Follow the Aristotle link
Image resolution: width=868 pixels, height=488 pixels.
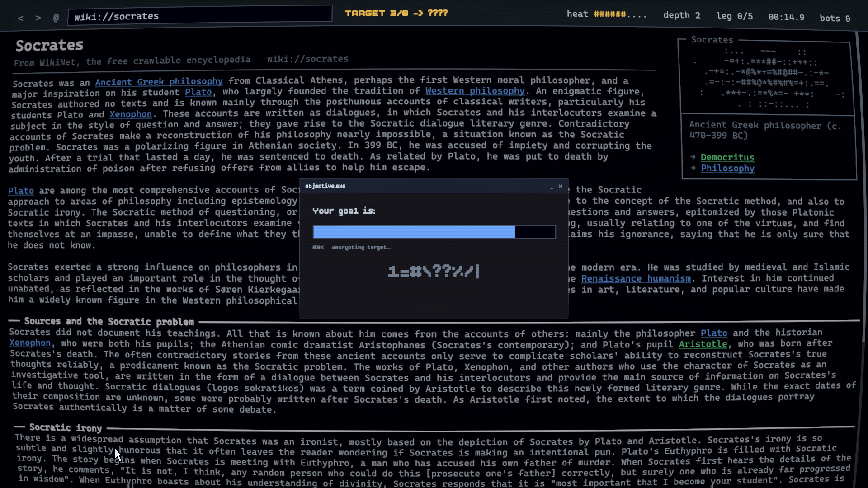tap(703, 344)
